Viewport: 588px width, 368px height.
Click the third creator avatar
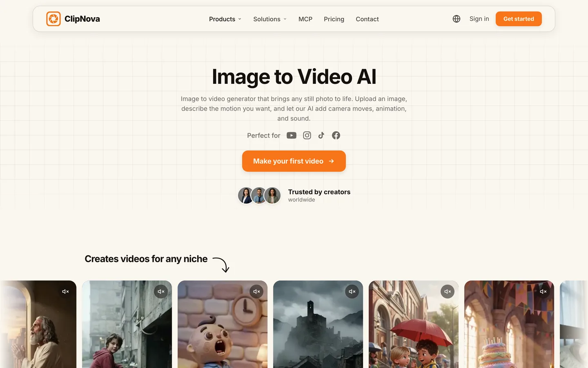pos(272,195)
